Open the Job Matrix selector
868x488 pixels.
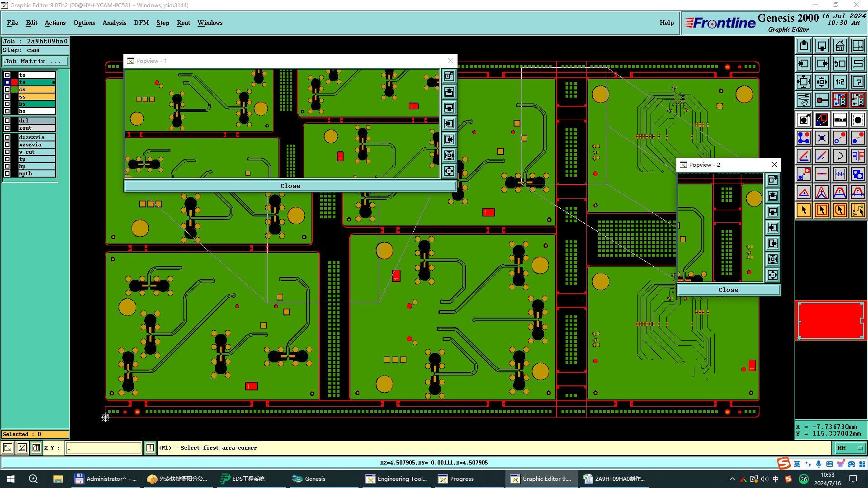click(x=35, y=61)
